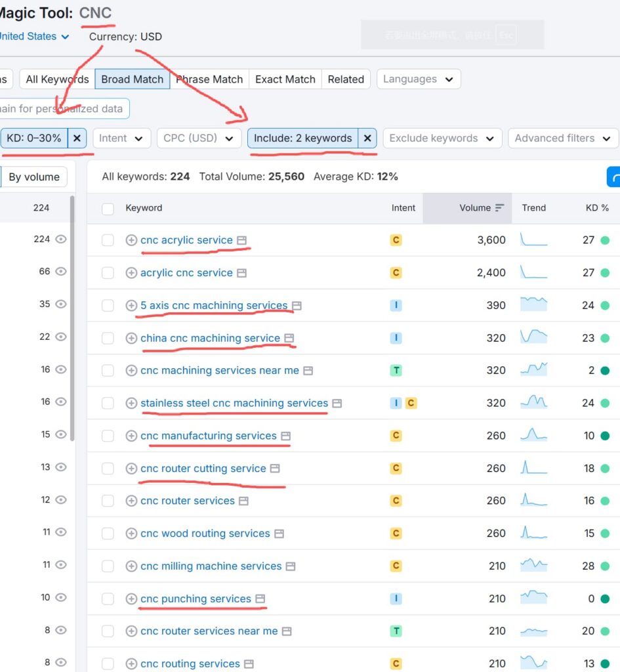Toggle eye icon for the 66 keyword group
The height and width of the screenshot is (672, 620).
point(61,271)
